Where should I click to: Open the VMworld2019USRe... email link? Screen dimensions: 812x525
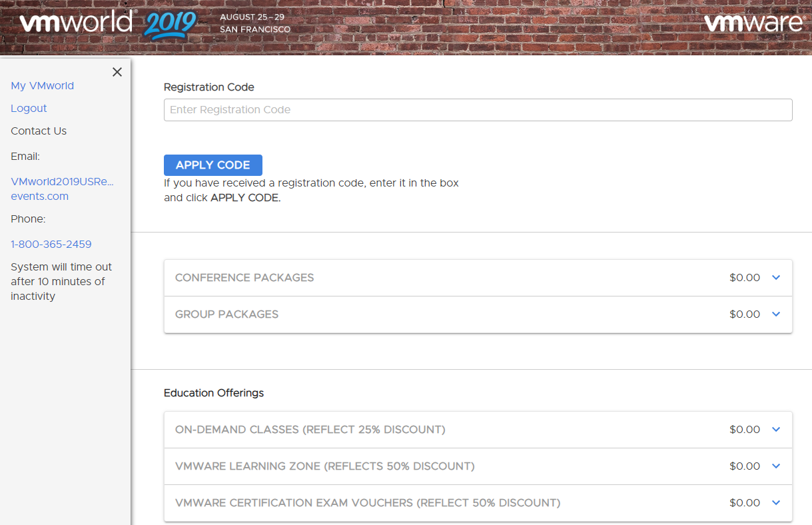63,189
